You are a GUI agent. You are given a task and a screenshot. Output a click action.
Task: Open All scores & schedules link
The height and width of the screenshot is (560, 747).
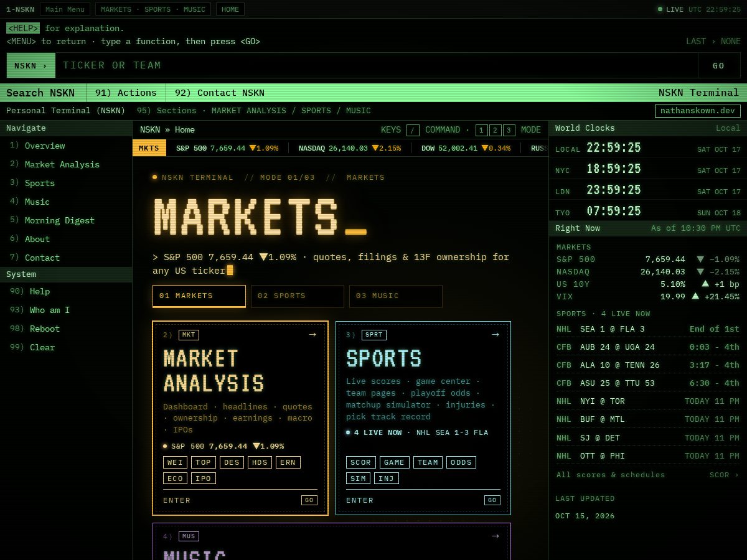pyautogui.click(x=611, y=475)
